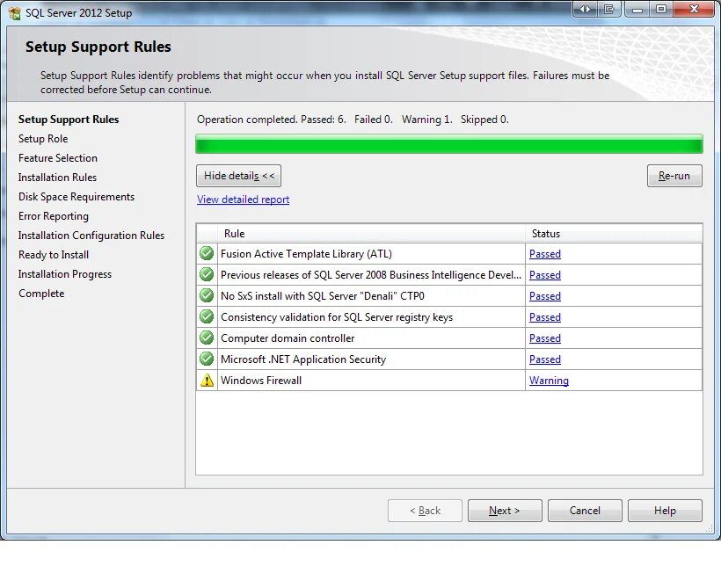Select the Installation Progress step
The height and width of the screenshot is (588, 721).
(x=65, y=274)
